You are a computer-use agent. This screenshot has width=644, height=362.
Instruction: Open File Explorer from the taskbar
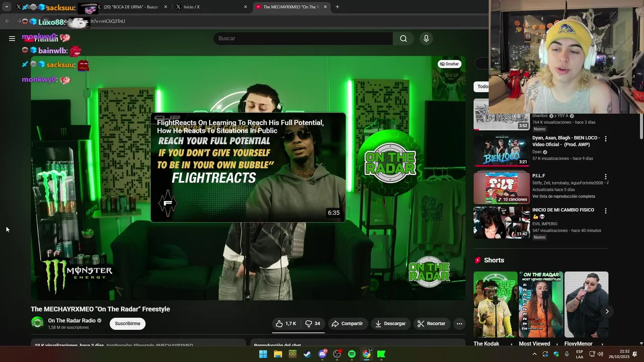(x=278, y=354)
